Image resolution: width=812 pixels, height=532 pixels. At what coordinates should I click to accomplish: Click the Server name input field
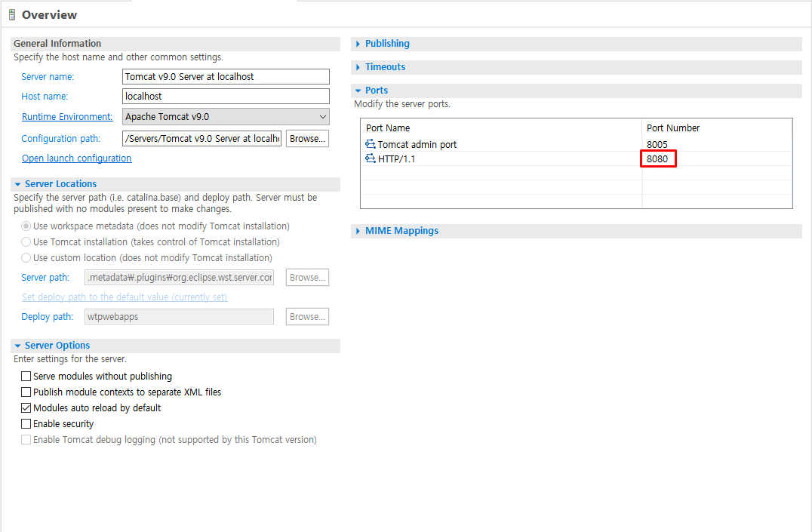[x=226, y=77]
